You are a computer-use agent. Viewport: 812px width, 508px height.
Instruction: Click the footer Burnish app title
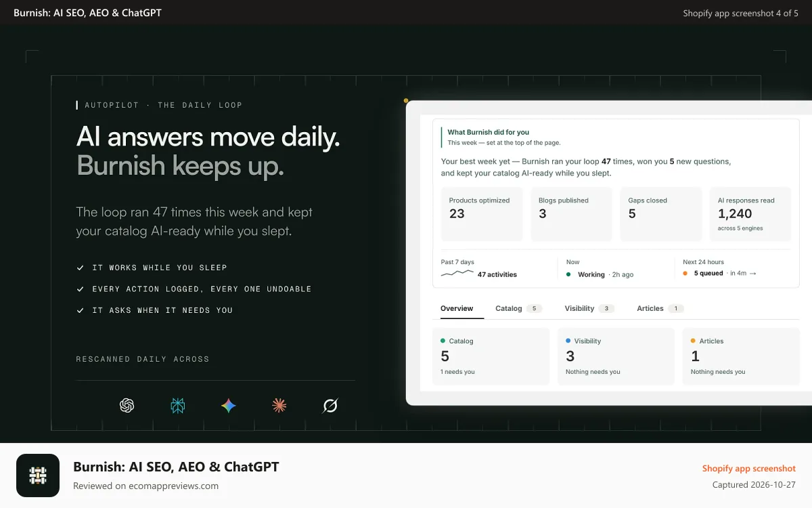[x=176, y=467]
